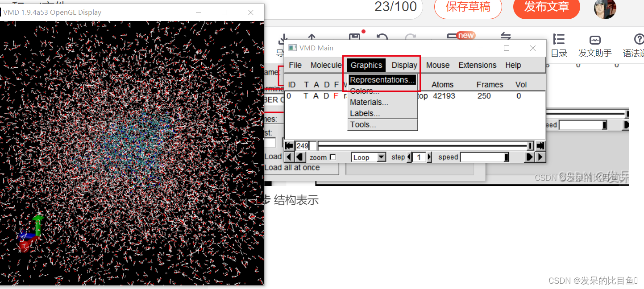Open the Help menu in VMD Main

[x=513, y=65]
